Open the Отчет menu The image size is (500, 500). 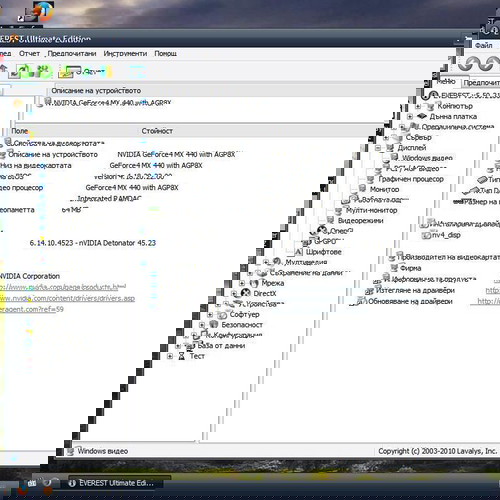point(29,54)
